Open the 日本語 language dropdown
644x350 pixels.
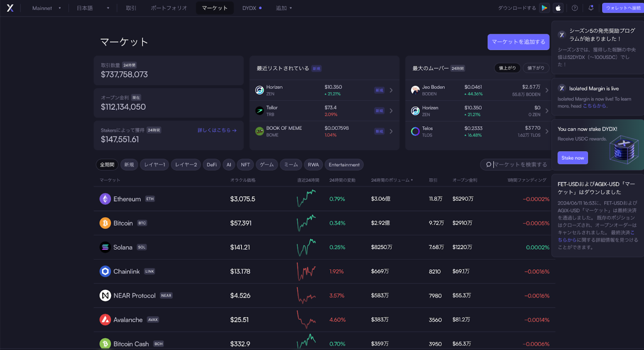click(x=93, y=8)
